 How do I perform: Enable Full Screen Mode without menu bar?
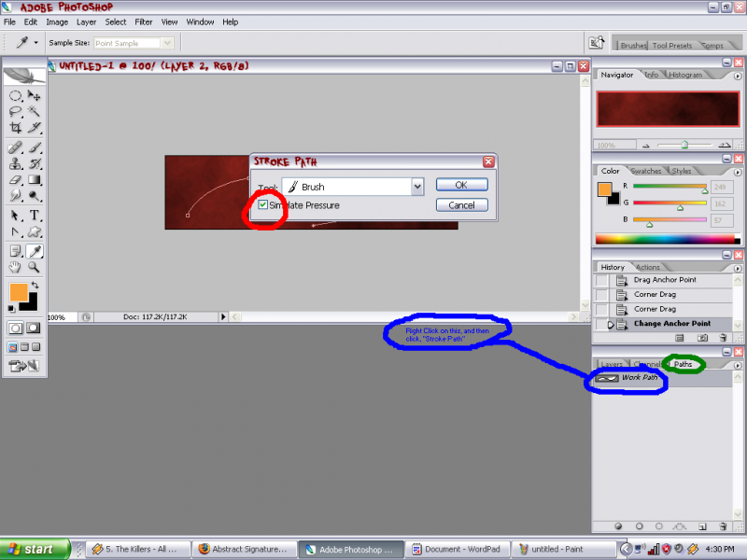[36, 347]
